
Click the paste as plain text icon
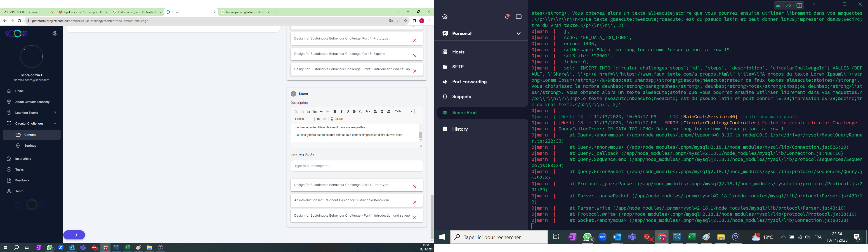tap(315, 112)
